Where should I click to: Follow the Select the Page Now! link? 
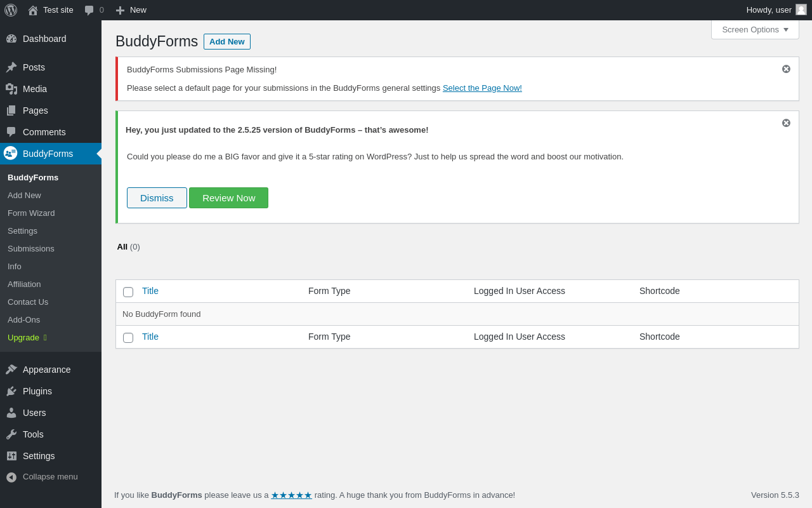click(x=482, y=88)
